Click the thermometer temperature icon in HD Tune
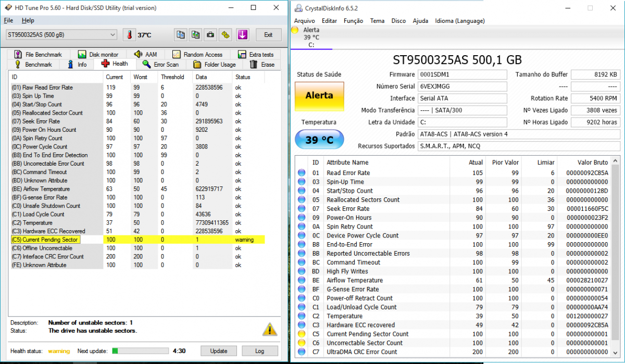Image resolution: width=625 pixels, height=364 pixels. click(x=129, y=35)
